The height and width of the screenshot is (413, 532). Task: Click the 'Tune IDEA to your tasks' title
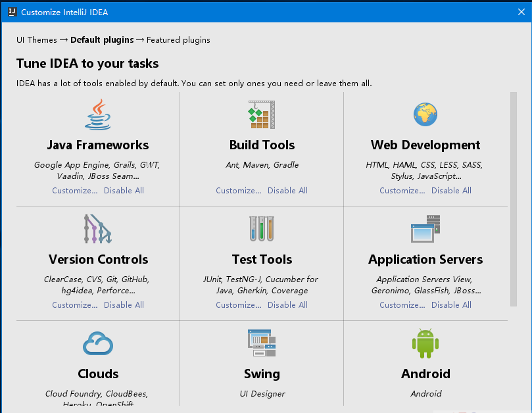pyautogui.click(x=87, y=63)
